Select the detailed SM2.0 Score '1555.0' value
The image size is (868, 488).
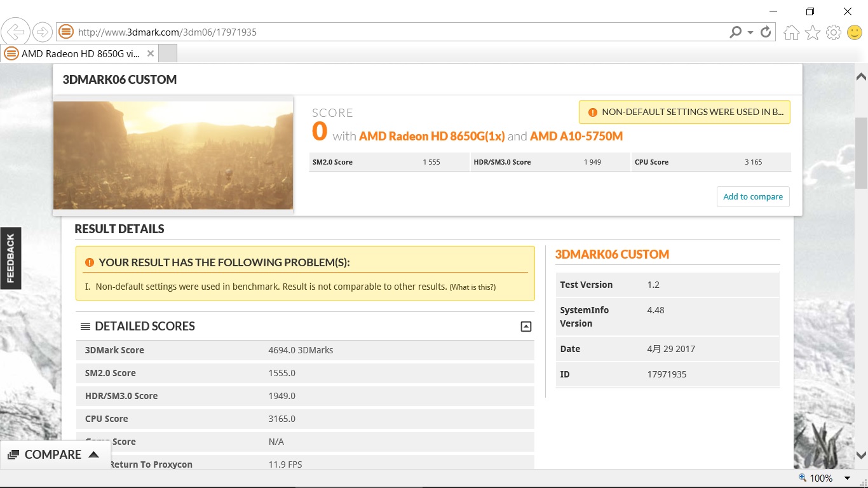tap(281, 373)
